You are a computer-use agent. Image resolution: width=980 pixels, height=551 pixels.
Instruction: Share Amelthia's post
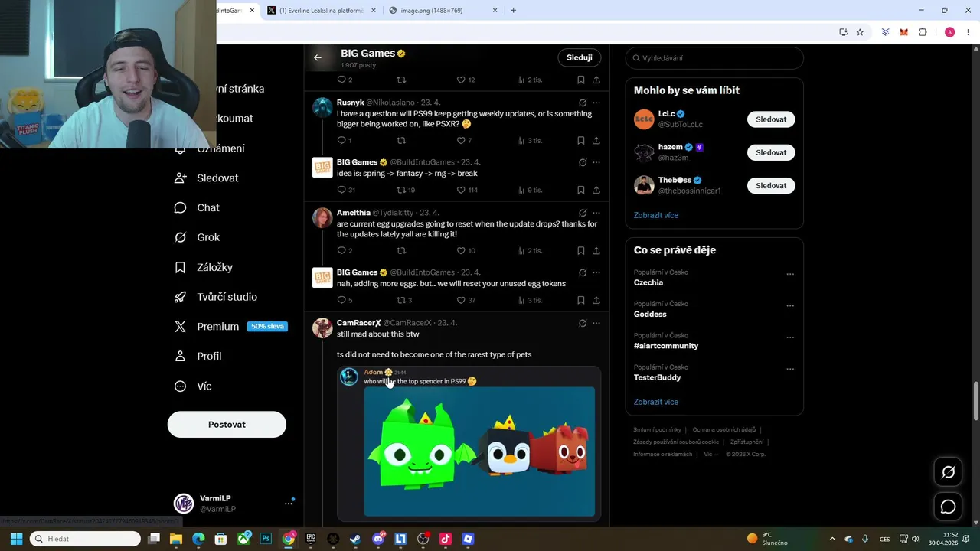[596, 251]
